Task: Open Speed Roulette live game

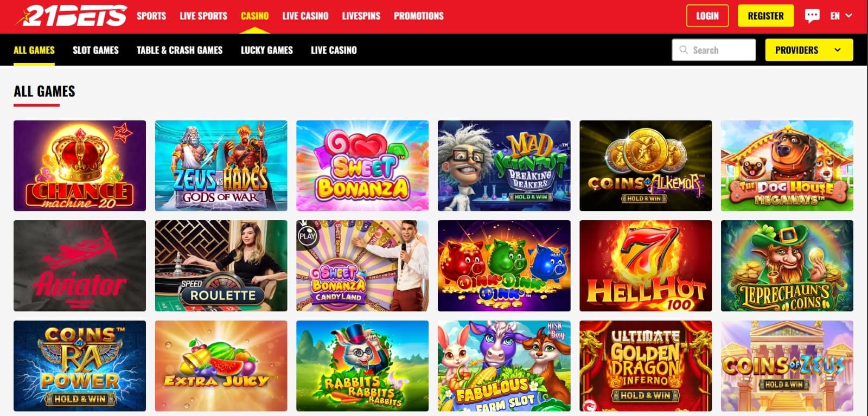Action: 221,266
